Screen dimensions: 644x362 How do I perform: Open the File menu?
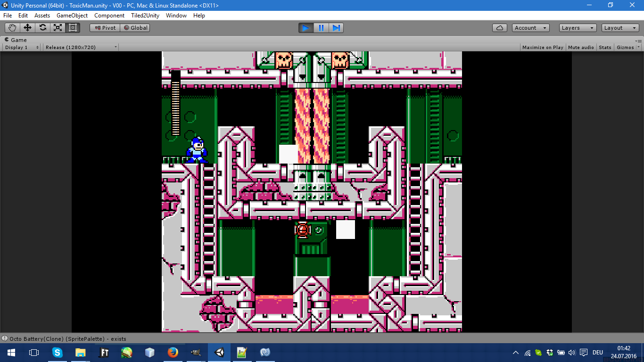pyautogui.click(x=8, y=16)
